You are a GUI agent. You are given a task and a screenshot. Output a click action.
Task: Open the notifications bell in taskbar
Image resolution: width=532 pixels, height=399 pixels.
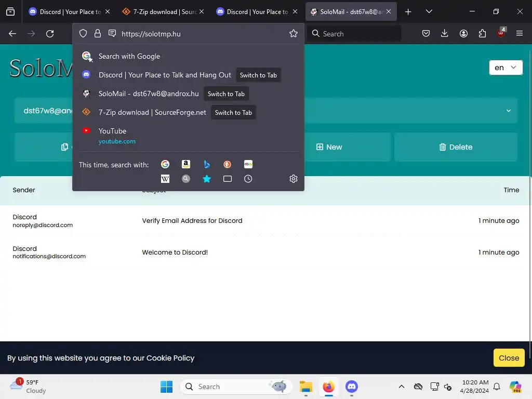tap(497, 387)
